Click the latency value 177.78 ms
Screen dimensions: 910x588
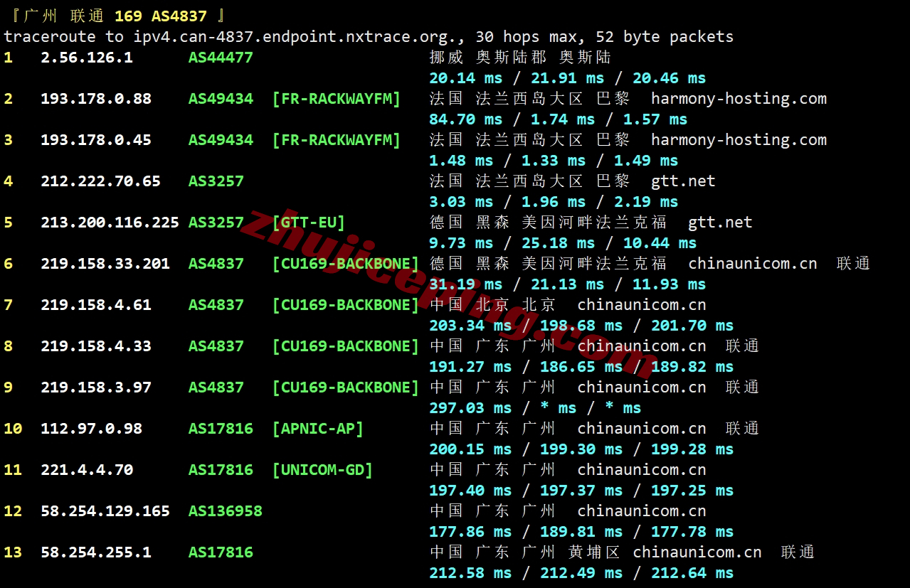click(x=692, y=532)
